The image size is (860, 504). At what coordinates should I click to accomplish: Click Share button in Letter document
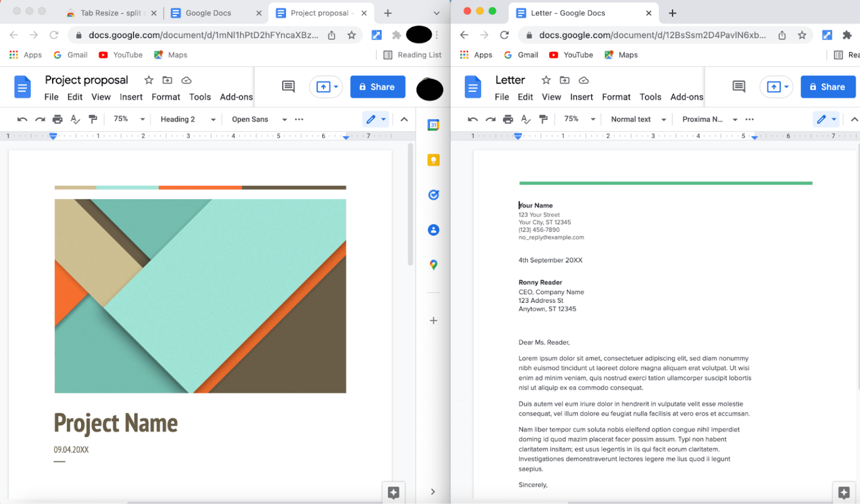pyautogui.click(x=828, y=87)
